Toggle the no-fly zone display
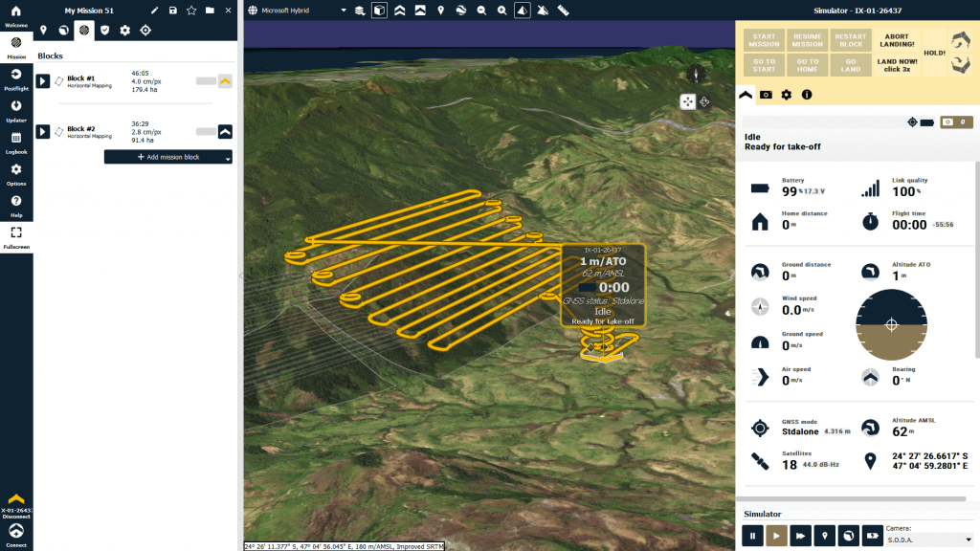 click(x=544, y=11)
